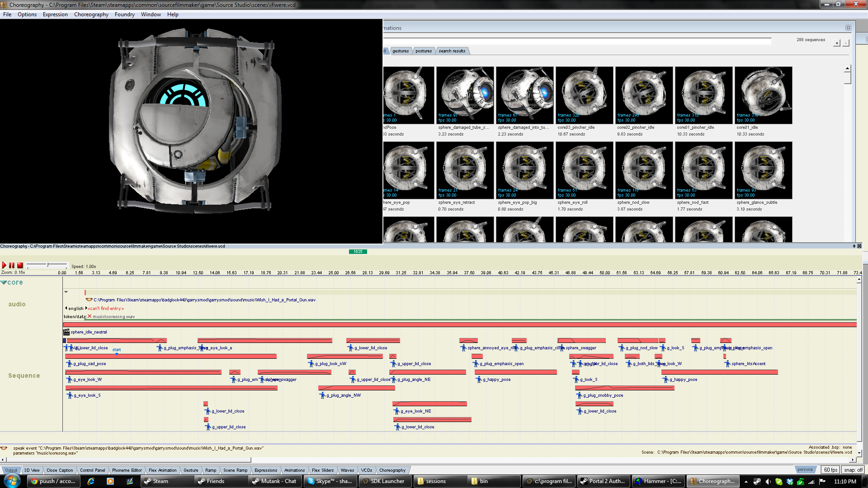
Task: Click the plus button near sequence count
Action: [x=837, y=43]
